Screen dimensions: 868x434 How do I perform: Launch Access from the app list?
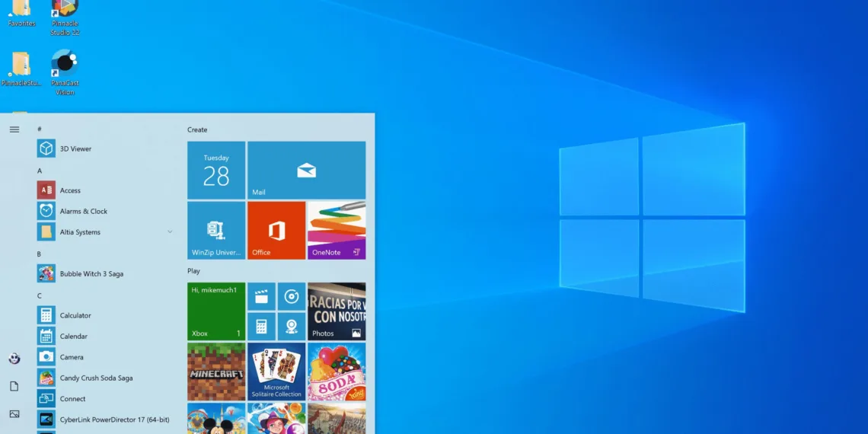click(70, 190)
